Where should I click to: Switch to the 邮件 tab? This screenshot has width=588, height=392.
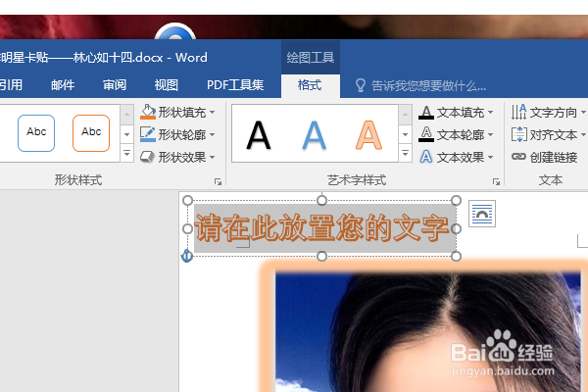click(x=63, y=85)
